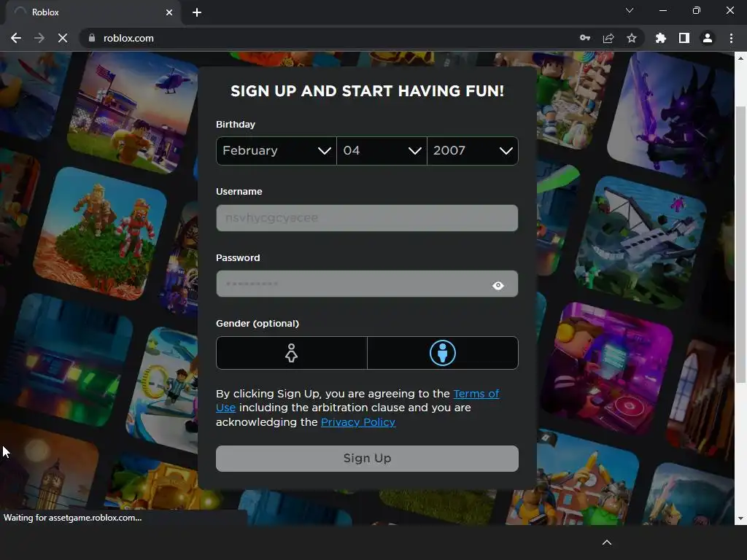
Task: Click the roblox.com address bar
Action: (x=329, y=38)
